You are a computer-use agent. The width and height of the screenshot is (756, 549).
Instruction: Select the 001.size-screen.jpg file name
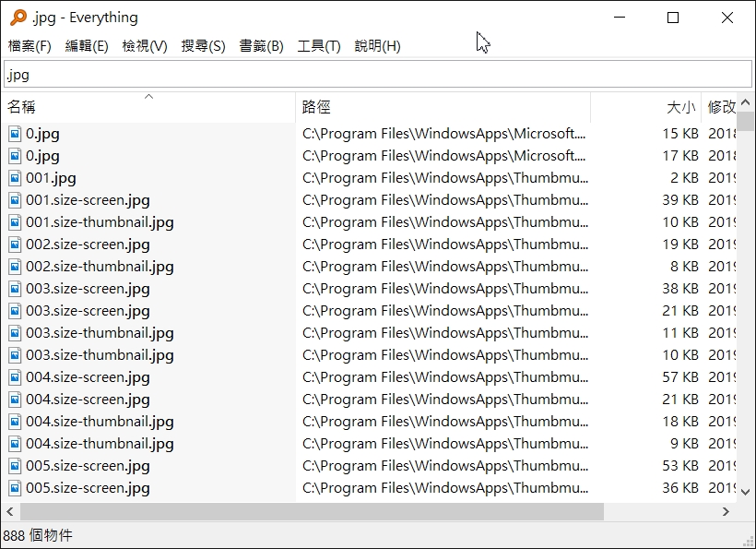click(88, 200)
